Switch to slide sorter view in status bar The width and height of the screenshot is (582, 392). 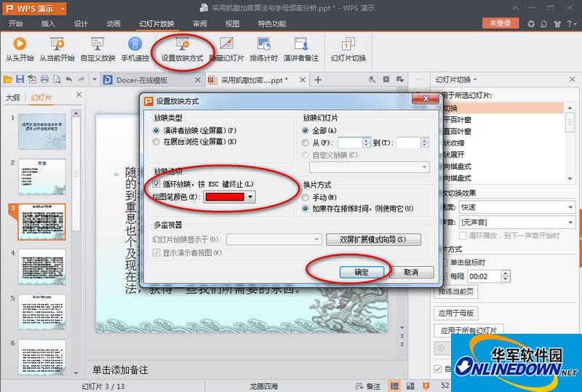tap(410, 386)
